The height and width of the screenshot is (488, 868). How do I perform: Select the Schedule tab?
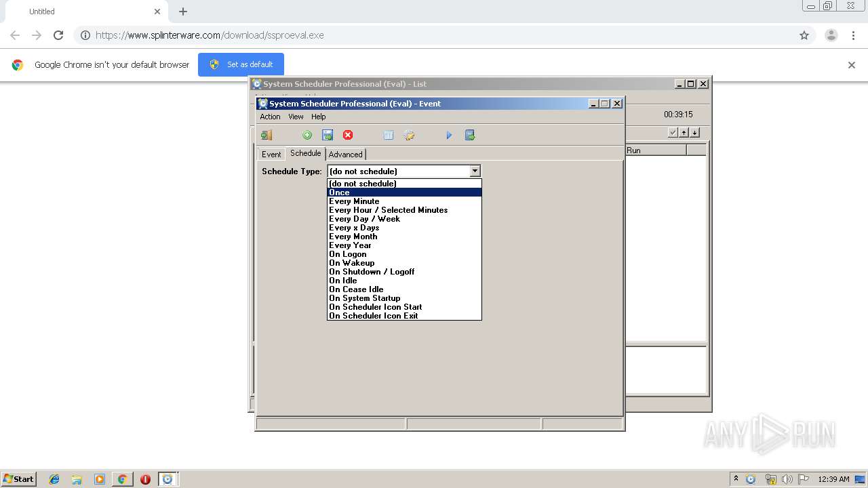(x=305, y=153)
